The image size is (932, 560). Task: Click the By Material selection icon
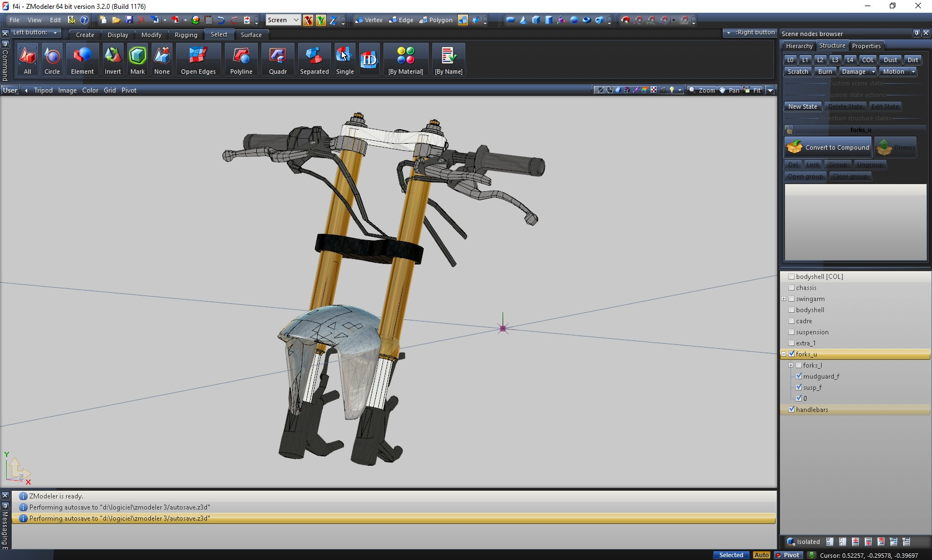point(406,60)
